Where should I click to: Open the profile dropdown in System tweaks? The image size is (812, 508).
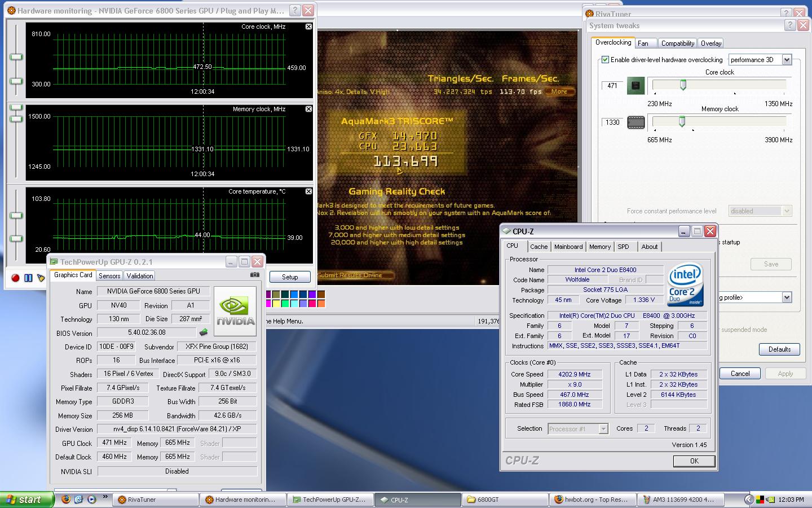point(787,297)
